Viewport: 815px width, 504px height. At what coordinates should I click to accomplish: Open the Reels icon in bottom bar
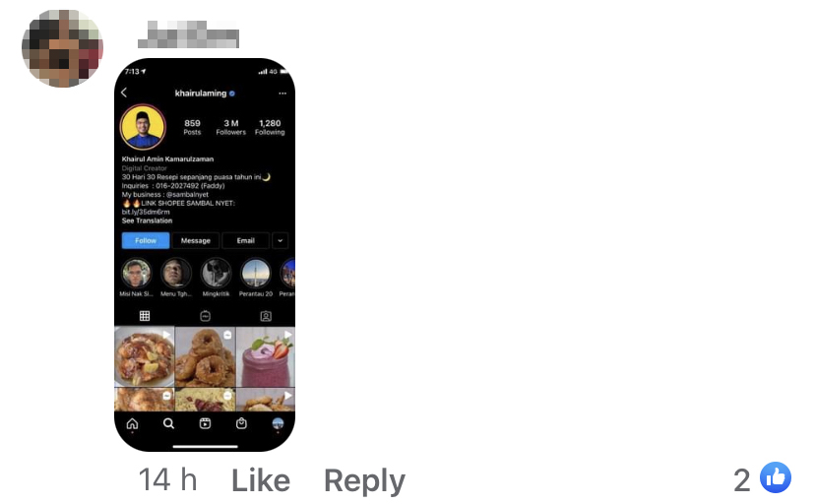[206, 423]
